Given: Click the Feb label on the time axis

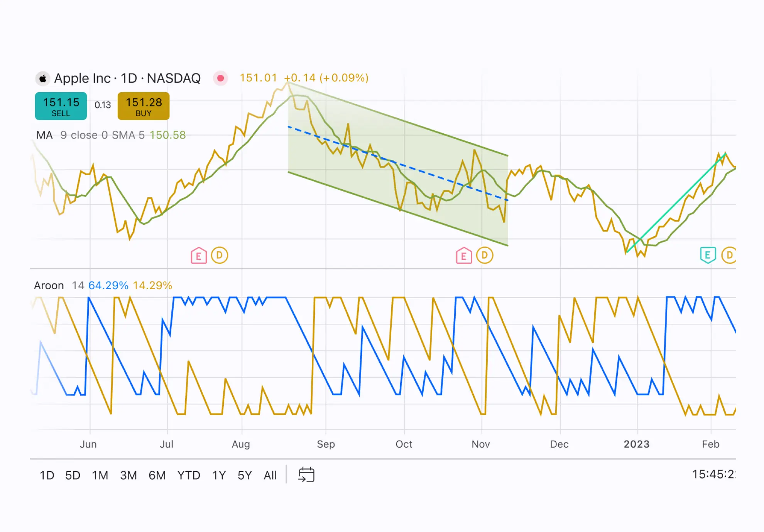Looking at the screenshot, I should click(711, 444).
